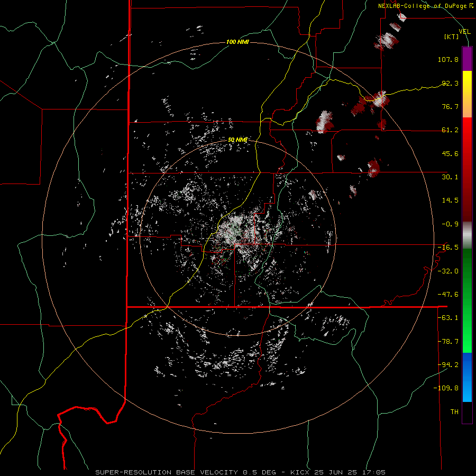Click the purple segment of the color bar

point(467,59)
